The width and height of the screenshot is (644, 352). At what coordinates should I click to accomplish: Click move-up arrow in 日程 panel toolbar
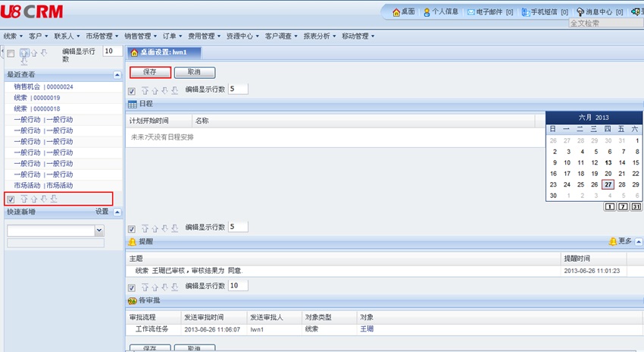click(155, 91)
